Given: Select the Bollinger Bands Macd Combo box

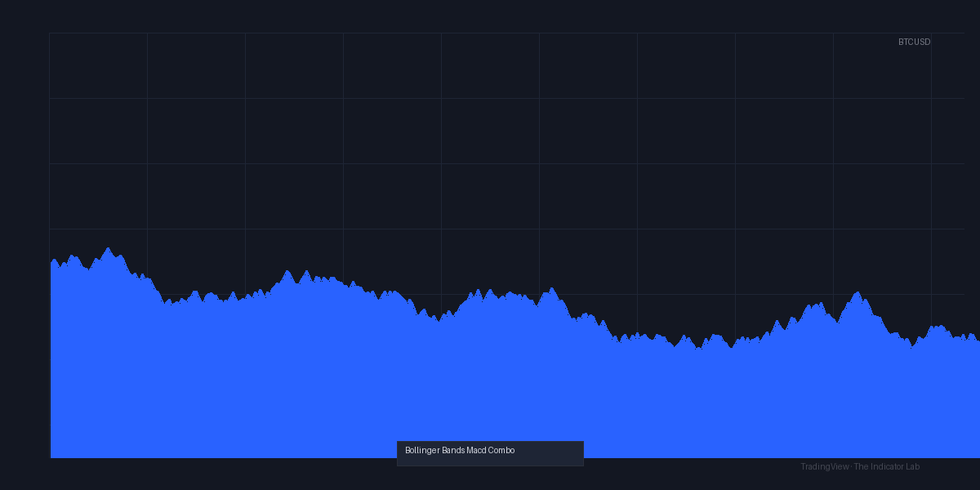Looking at the screenshot, I should 490,453.
